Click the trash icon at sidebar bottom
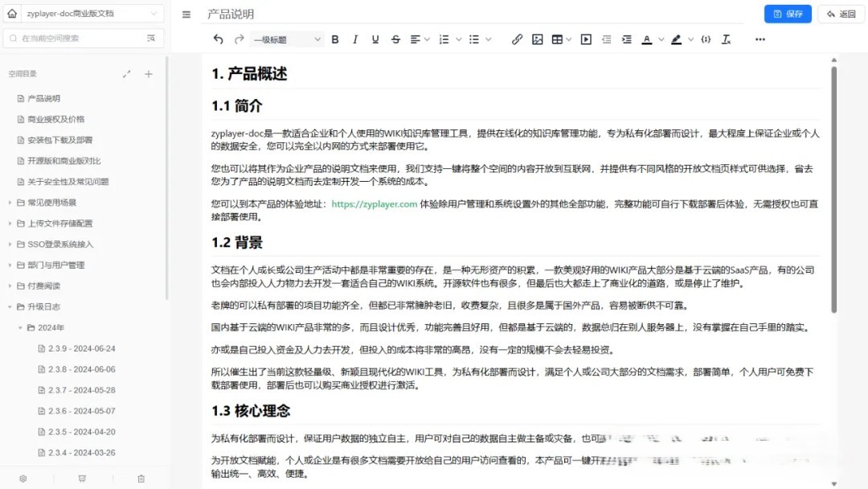Screen dimensions: 868x489 pos(141,479)
